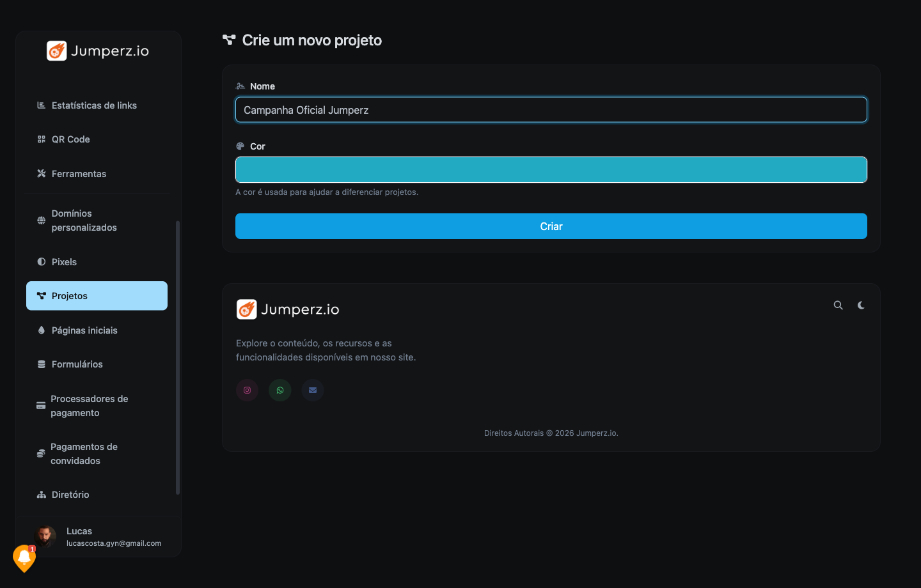Image resolution: width=921 pixels, height=588 pixels.
Task: Click 'Crie um novo projeto' heading
Action: (x=311, y=40)
